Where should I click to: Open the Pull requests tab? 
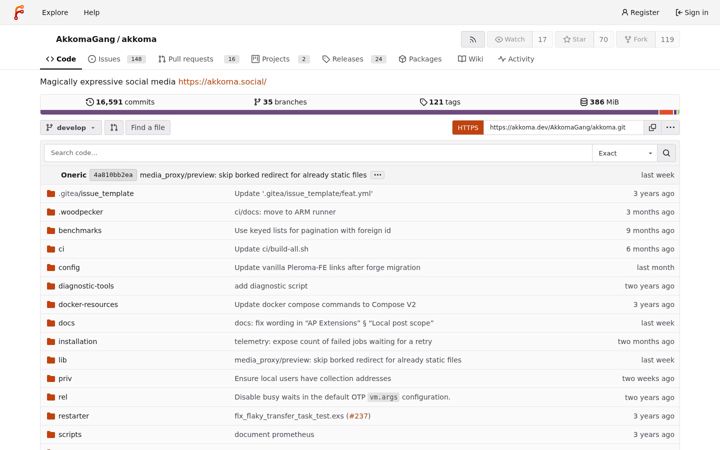[198, 59]
